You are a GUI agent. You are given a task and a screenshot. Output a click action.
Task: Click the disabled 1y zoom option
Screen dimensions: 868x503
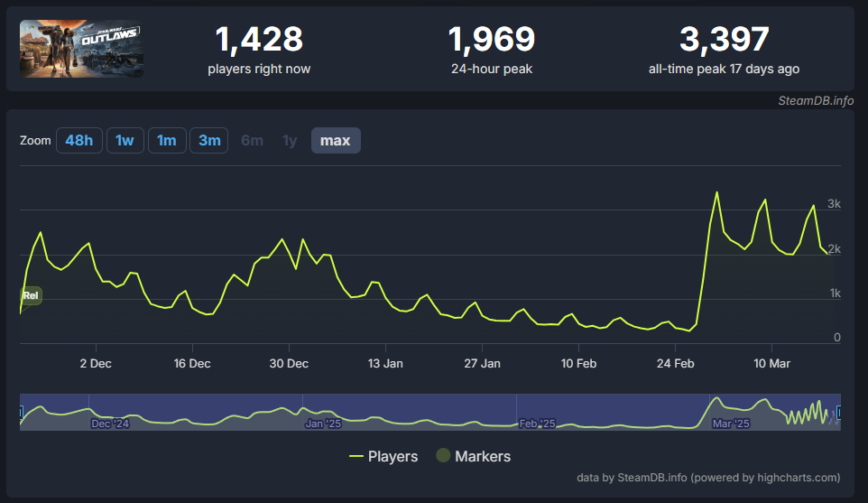290,141
